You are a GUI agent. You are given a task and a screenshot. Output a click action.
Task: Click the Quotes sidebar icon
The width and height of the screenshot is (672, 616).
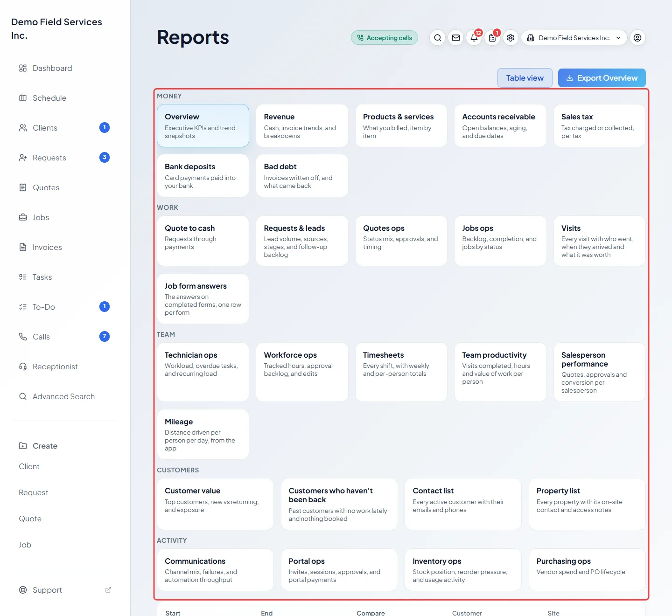[x=23, y=187]
